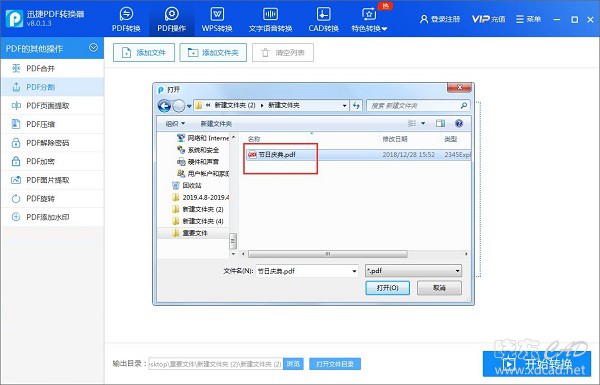Open PDF解除密码 function
600x385 pixels.
[52, 143]
